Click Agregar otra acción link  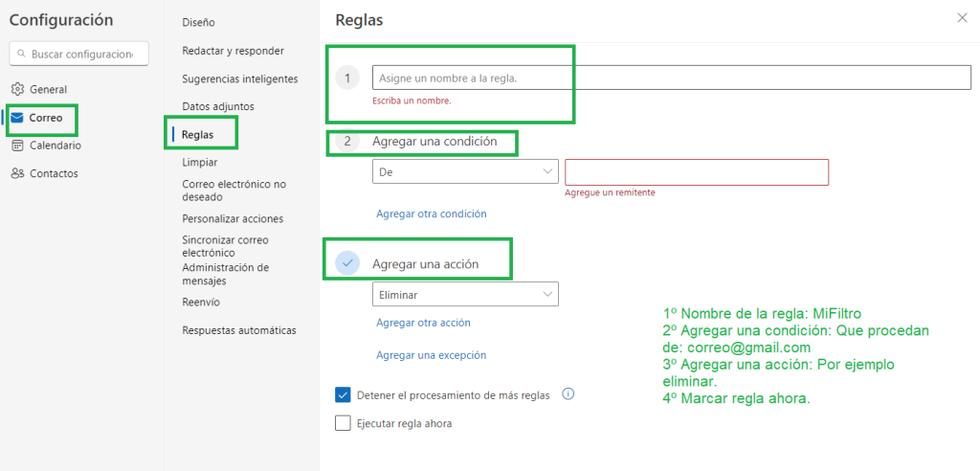tap(423, 323)
